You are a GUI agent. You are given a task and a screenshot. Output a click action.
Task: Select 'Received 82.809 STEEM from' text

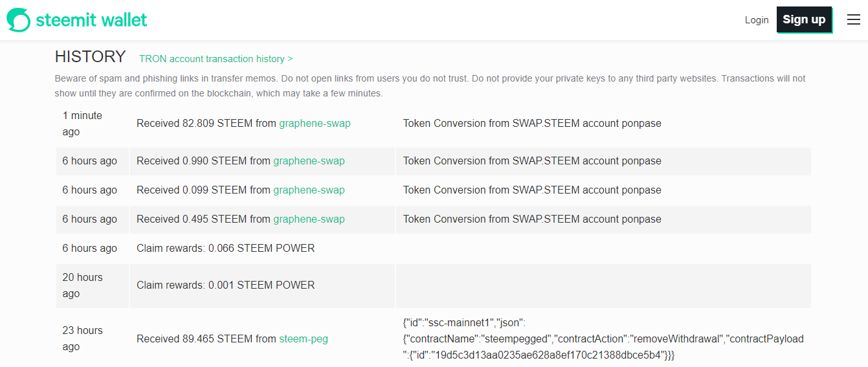[x=206, y=123]
